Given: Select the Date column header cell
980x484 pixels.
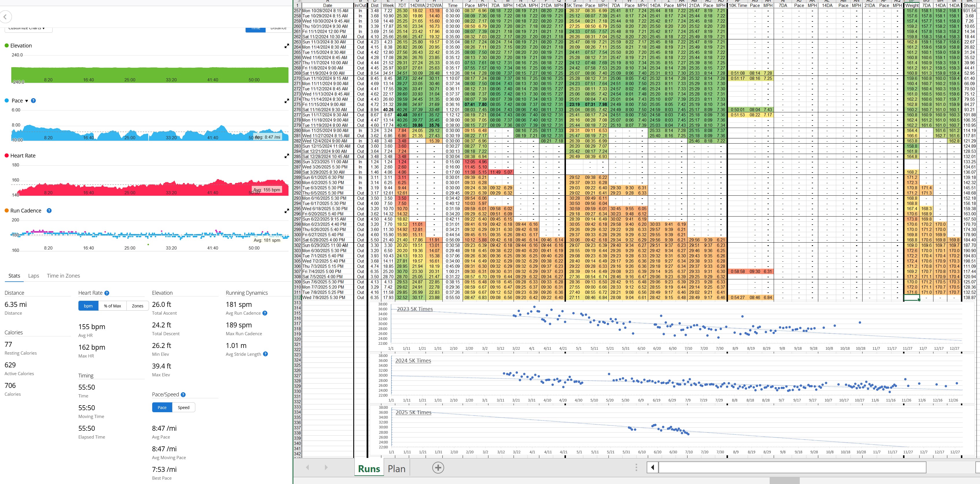Looking at the screenshot, I should point(328,6).
